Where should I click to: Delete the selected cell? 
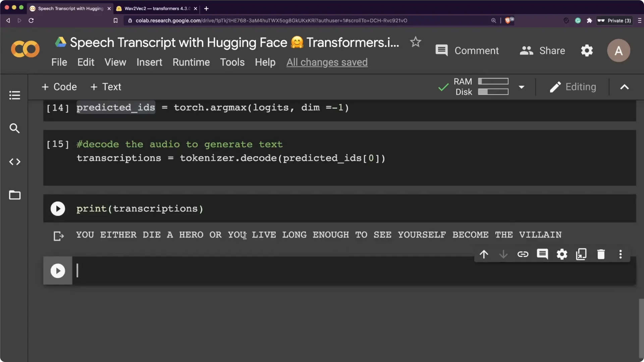601,254
